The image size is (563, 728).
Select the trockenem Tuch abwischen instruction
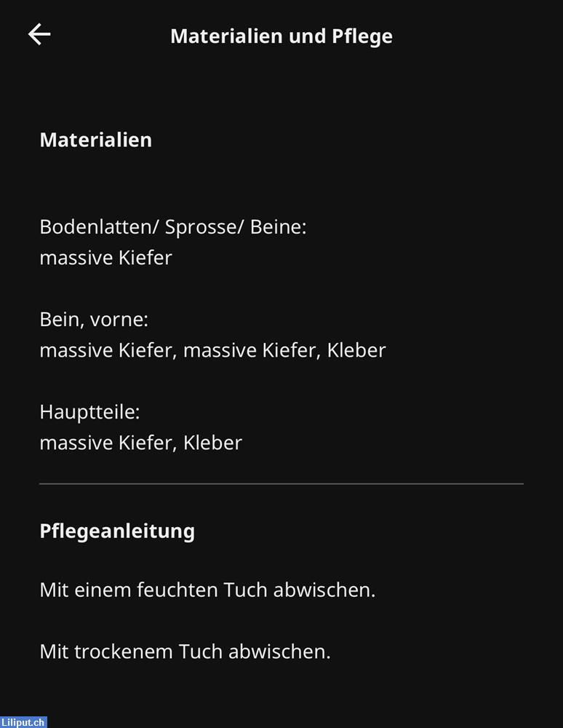click(x=185, y=651)
